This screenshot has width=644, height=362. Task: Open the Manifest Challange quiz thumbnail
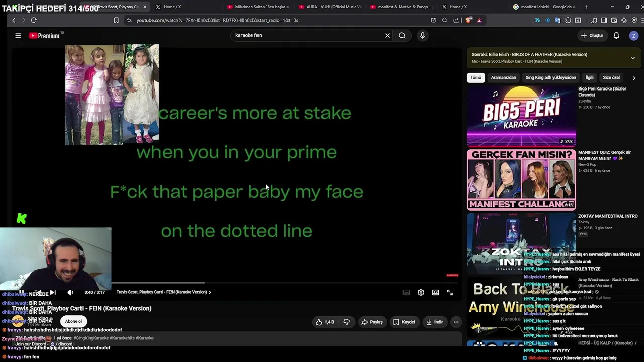point(521,179)
